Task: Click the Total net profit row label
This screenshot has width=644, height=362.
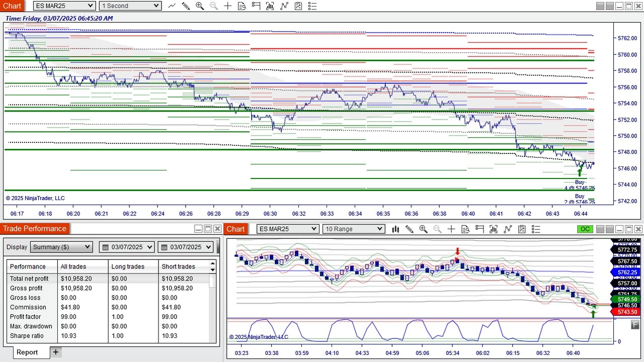Action: click(29, 279)
